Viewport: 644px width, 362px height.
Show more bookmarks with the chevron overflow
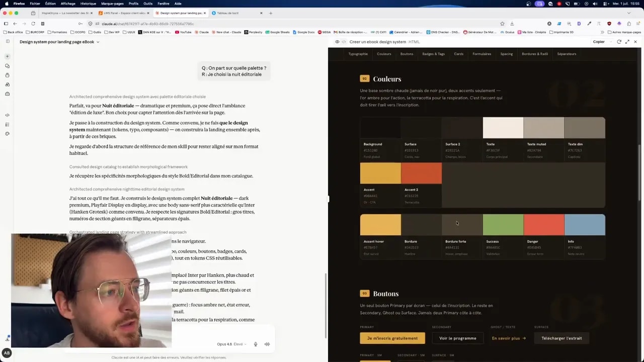pyautogui.click(x=602, y=32)
